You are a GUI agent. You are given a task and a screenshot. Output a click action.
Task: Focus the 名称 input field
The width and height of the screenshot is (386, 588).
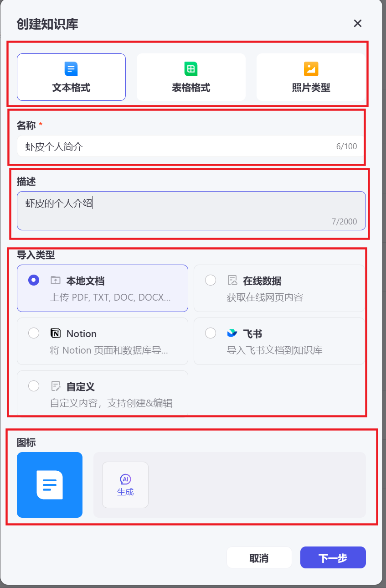pyautogui.click(x=191, y=146)
